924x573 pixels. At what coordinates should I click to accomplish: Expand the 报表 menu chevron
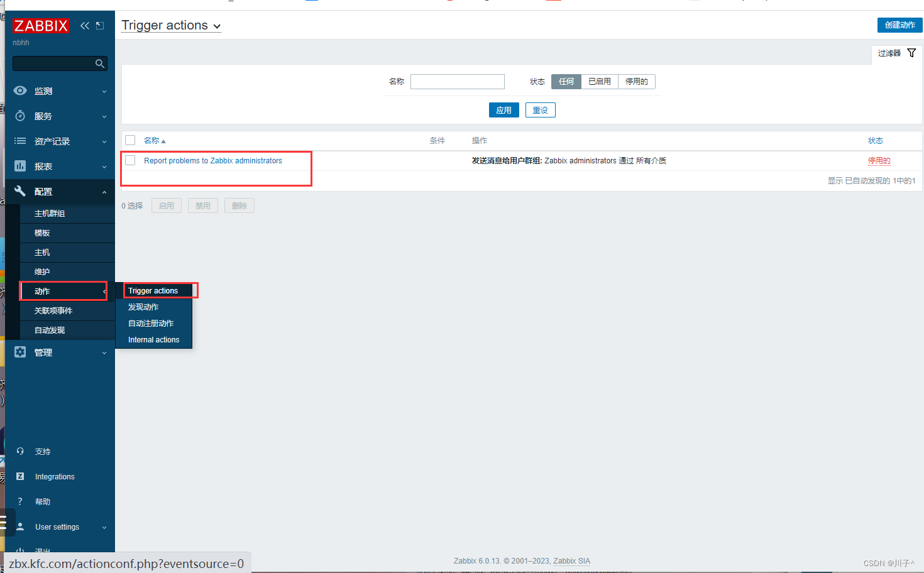[x=104, y=166]
